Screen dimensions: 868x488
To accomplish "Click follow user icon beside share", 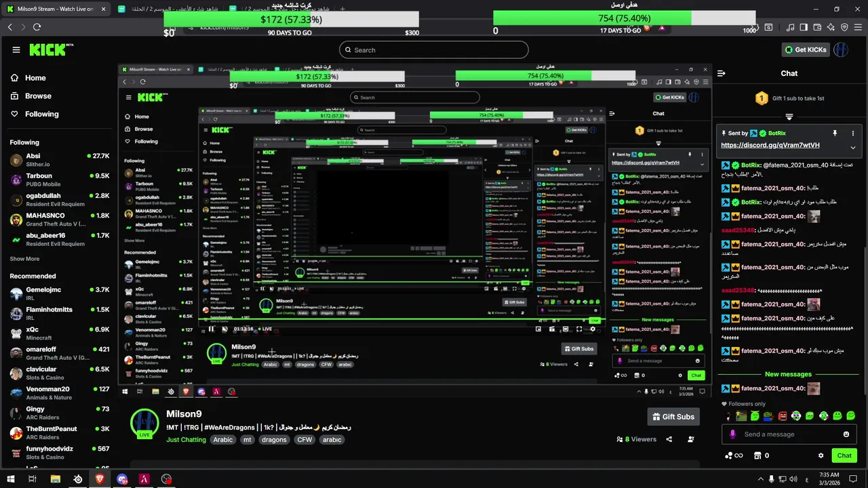I will [690, 439].
